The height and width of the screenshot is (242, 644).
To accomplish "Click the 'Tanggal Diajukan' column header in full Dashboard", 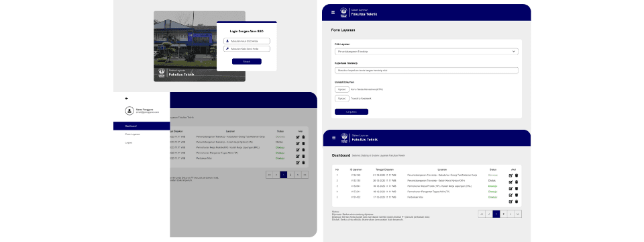I will [384, 169].
